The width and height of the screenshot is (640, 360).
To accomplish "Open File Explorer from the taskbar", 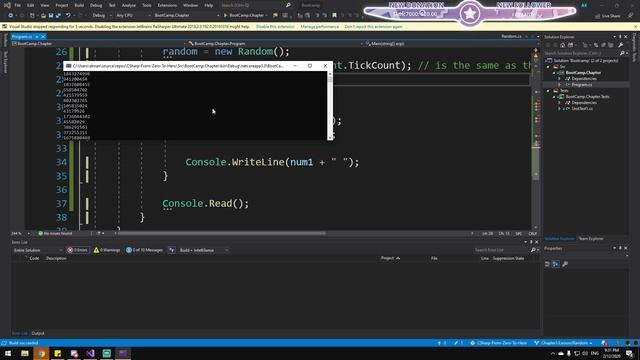I will [25, 353].
